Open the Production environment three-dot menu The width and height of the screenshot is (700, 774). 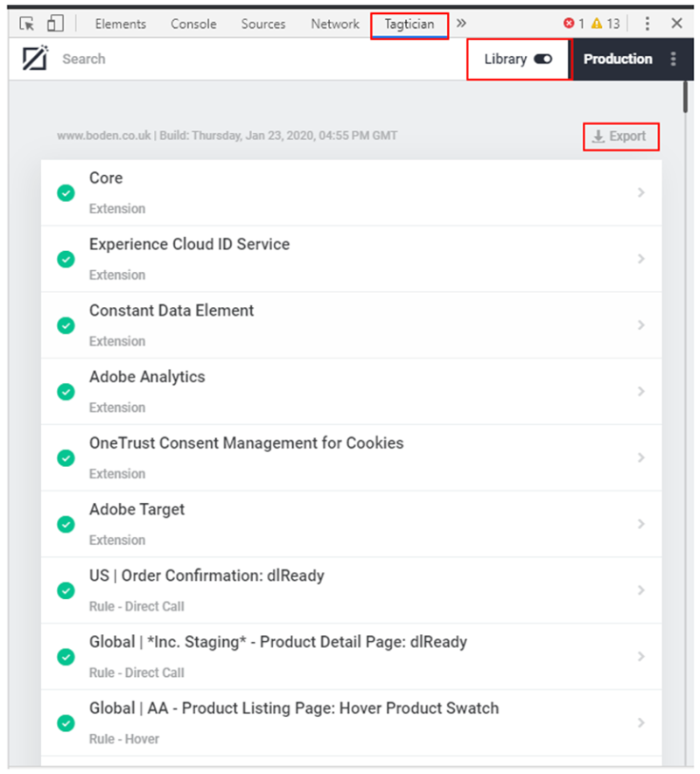(673, 59)
